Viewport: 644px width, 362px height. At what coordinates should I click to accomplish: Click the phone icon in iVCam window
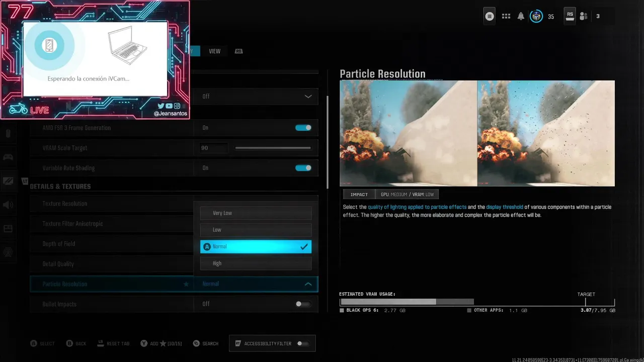(49, 46)
